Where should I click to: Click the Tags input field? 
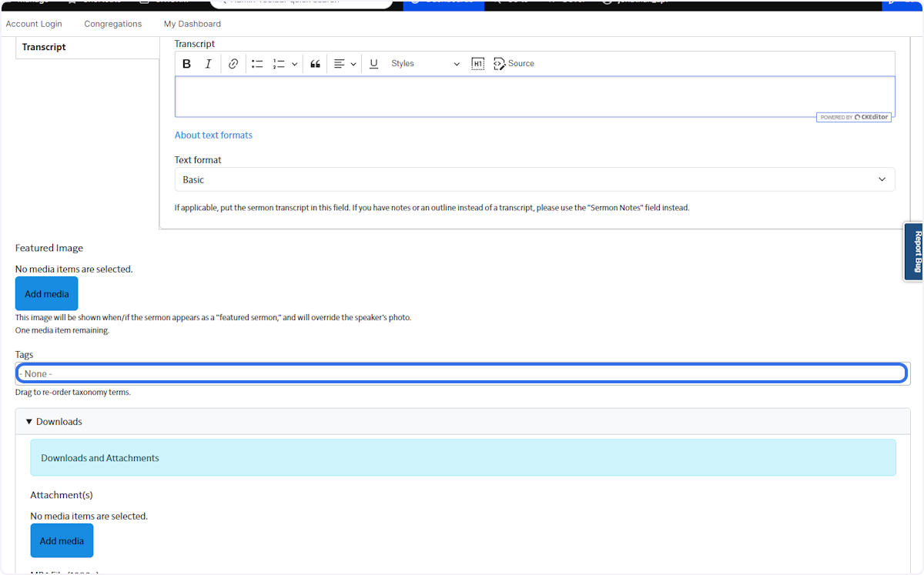[462, 373]
